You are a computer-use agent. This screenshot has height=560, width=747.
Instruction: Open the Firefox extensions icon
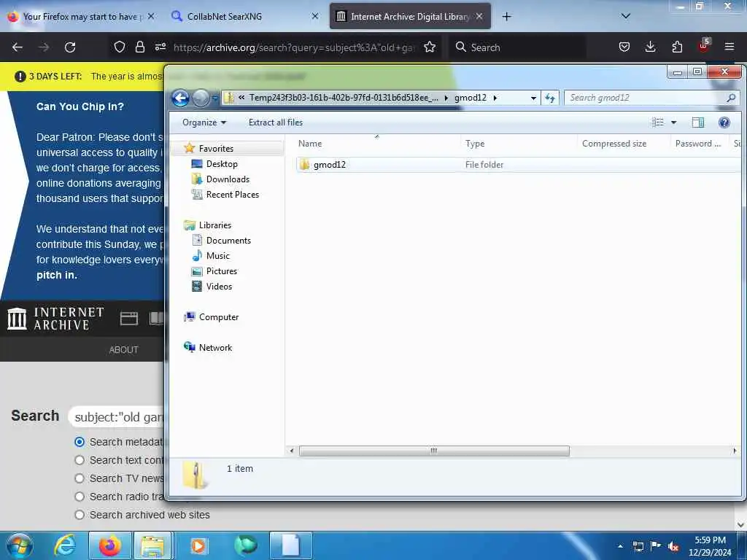coord(677,47)
